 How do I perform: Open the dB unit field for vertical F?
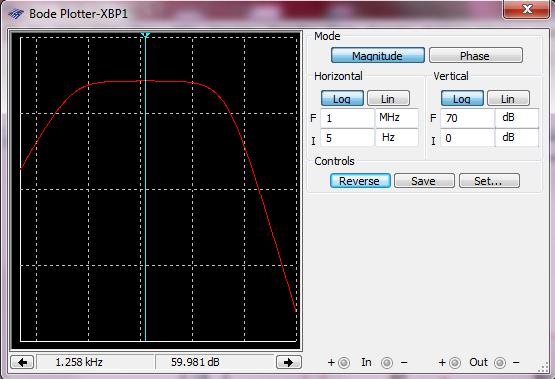[x=517, y=118]
